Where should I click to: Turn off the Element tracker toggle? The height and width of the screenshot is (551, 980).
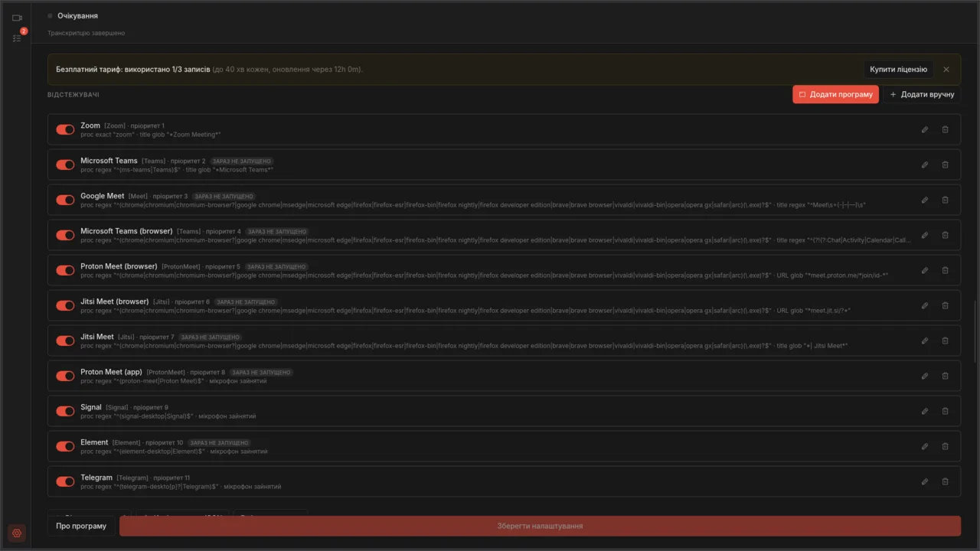(65, 446)
